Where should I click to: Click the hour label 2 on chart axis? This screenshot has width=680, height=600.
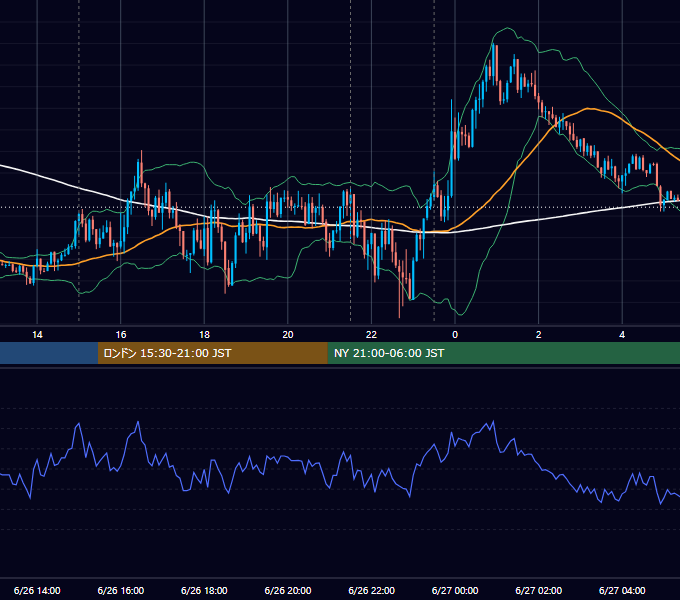pyautogui.click(x=539, y=334)
